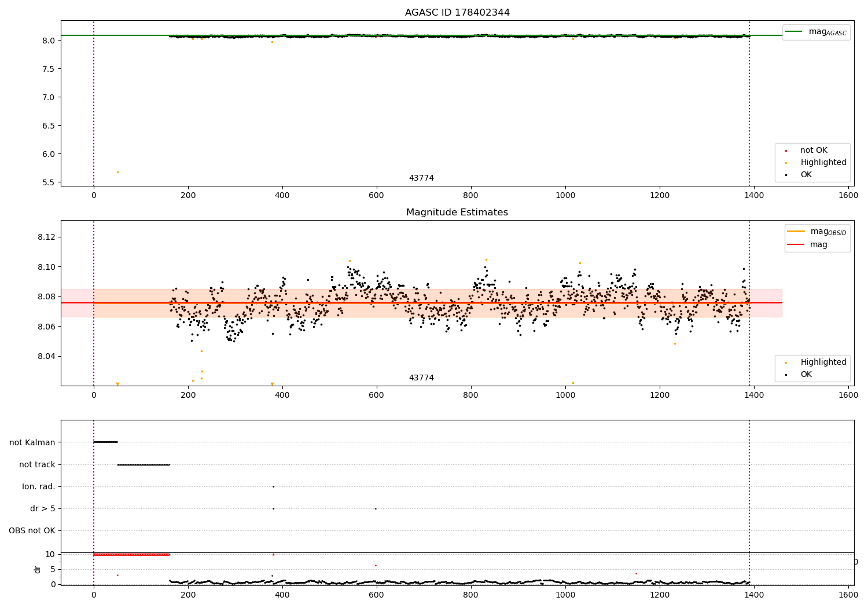
Task: Click the 7.5 tick label on top plot
Action: (x=49, y=69)
